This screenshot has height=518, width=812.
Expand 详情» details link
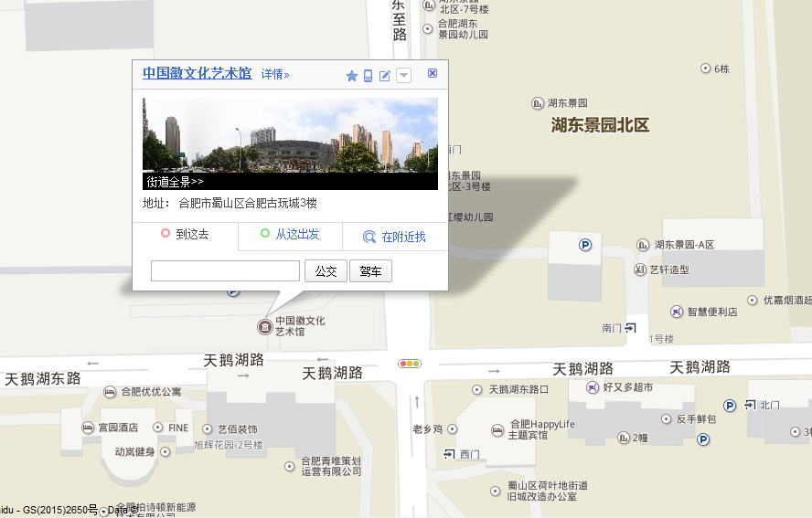(x=275, y=75)
